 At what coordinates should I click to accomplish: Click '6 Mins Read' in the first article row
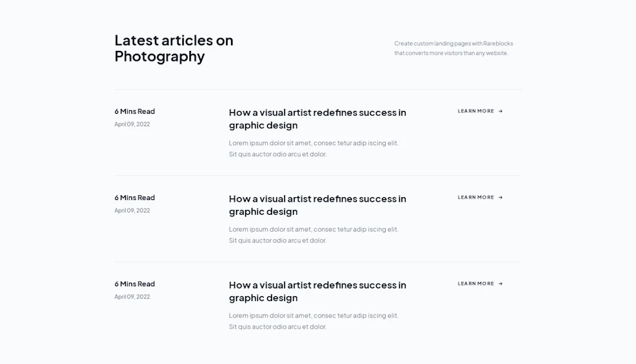tap(135, 111)
